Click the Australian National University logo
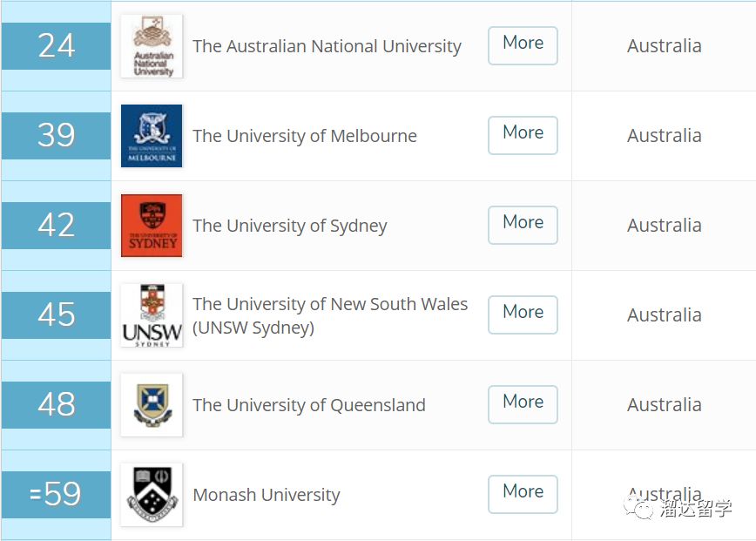This screenshot has width=756, height=541. coord(152,46)
